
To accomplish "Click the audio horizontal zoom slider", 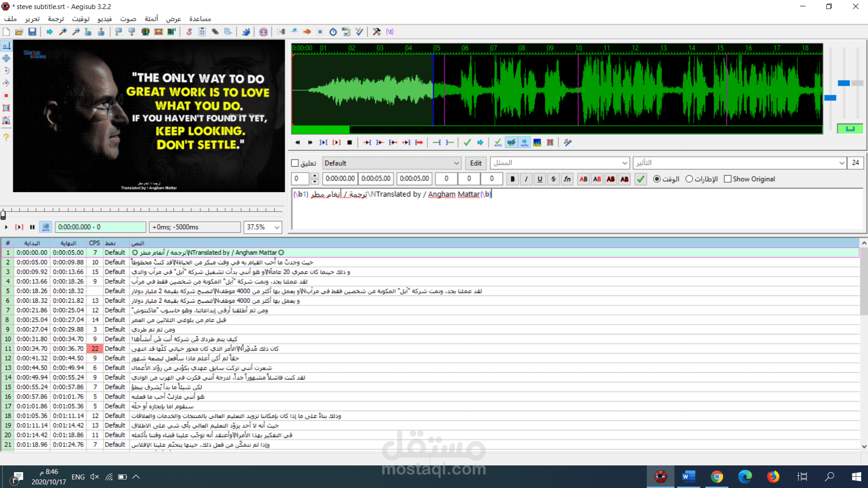I will coord(830,98).
